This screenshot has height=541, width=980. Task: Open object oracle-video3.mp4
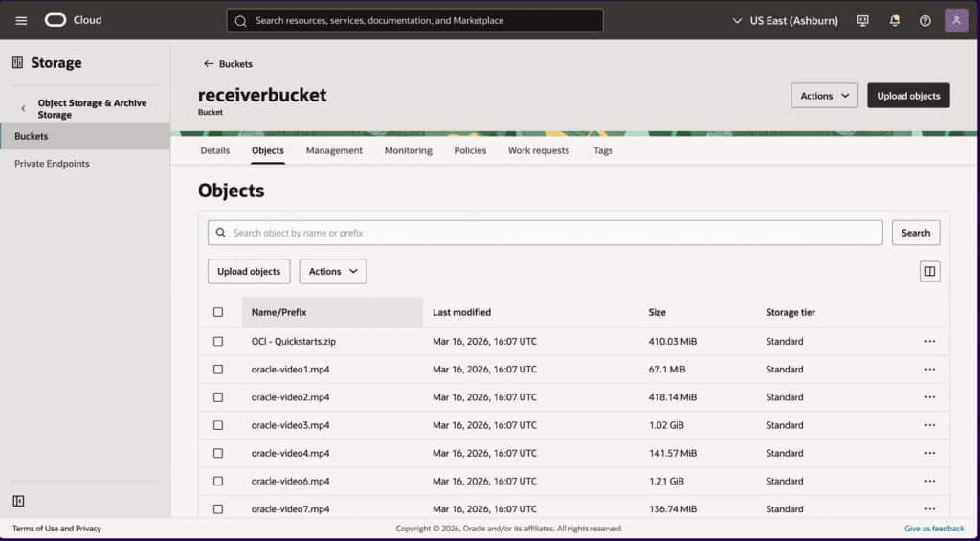click(x=291, y=425)
